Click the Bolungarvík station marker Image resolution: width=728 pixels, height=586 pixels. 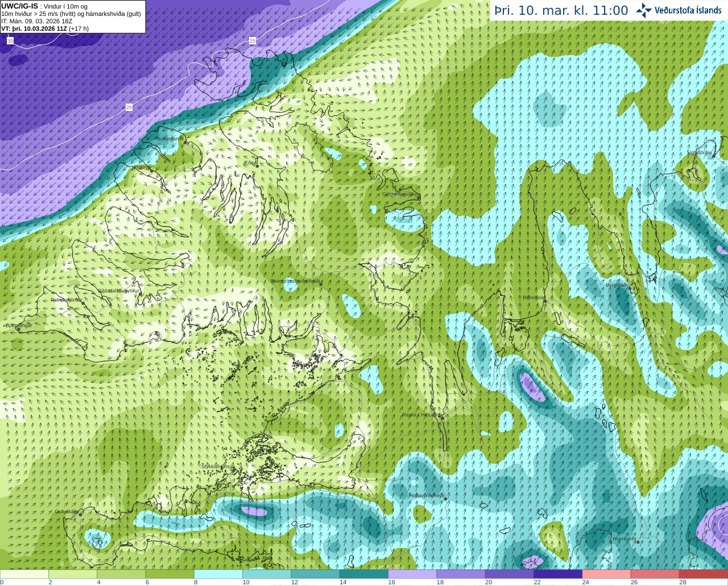point(185,143)
